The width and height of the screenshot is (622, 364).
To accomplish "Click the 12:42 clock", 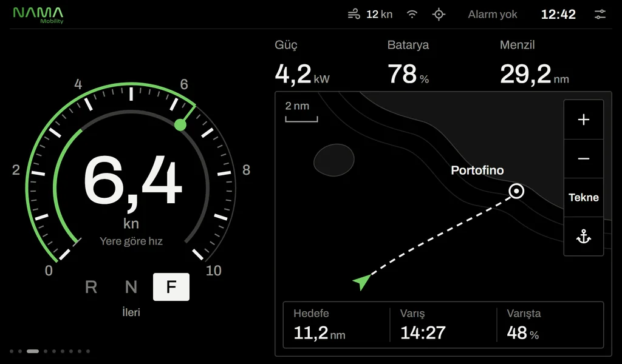I will [558, 15].
